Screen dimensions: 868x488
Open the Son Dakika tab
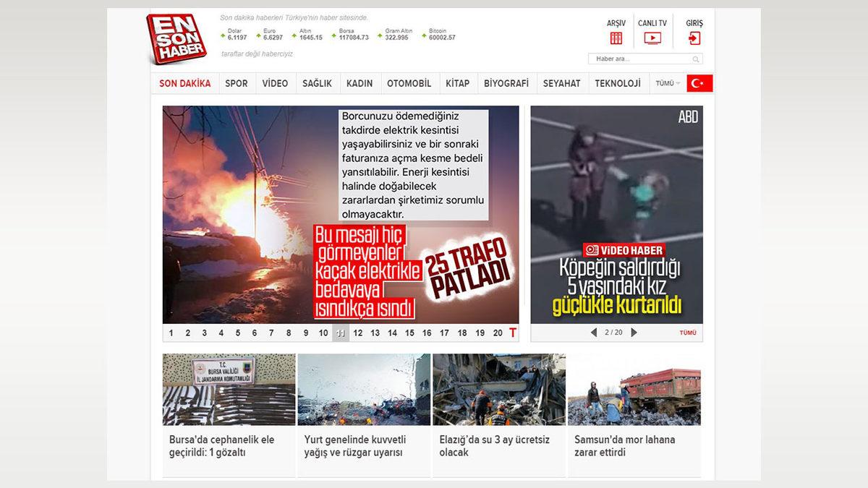click(185, 83)
